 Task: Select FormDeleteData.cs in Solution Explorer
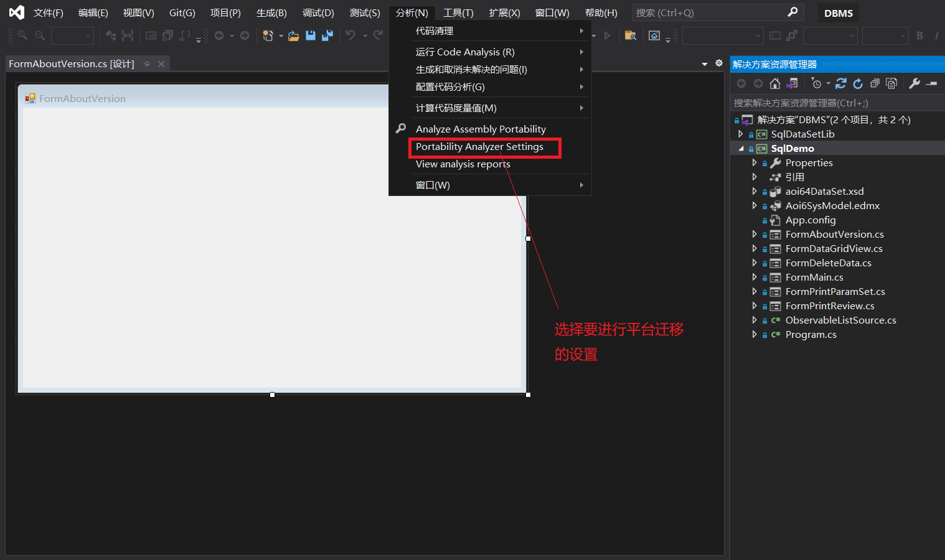(828, 263)
